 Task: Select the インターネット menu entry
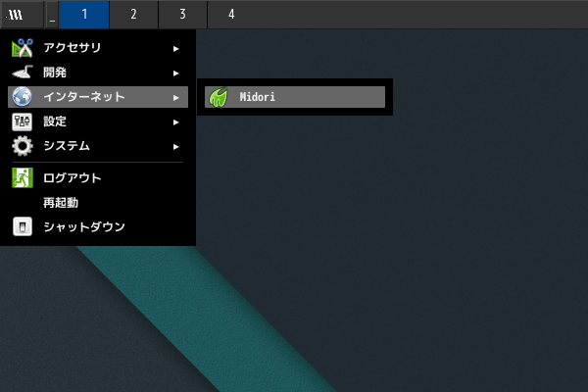click(x=98, y=97)
